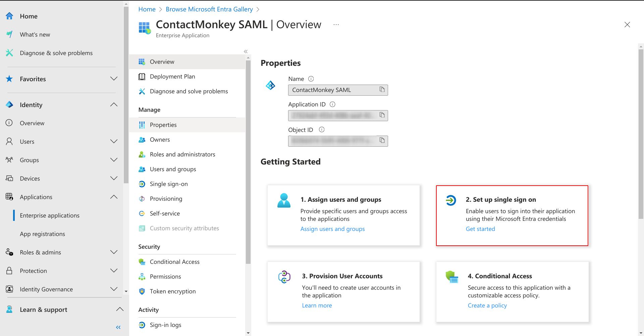Click the Single sign-on arrow icon
This screenshot has height=336, width=644.
click(142, 184)
